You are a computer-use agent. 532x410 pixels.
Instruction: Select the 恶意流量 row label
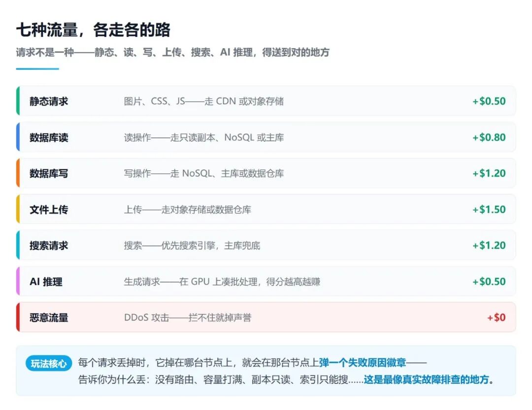49,318
